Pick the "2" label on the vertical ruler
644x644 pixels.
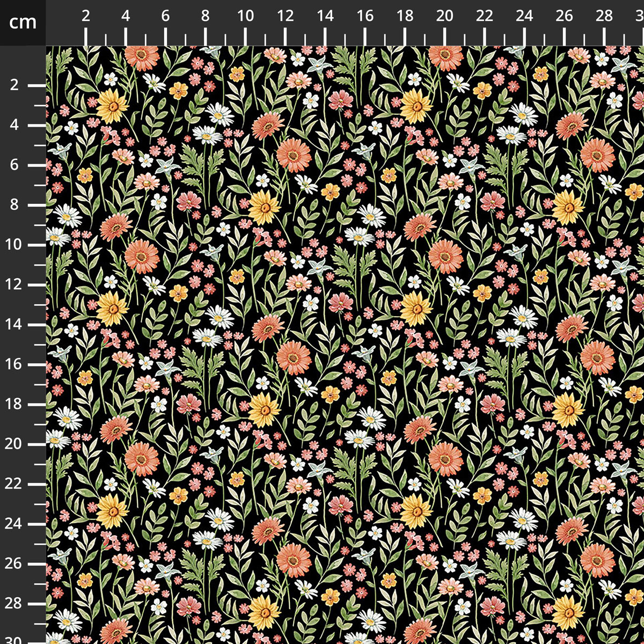[14, 85]
